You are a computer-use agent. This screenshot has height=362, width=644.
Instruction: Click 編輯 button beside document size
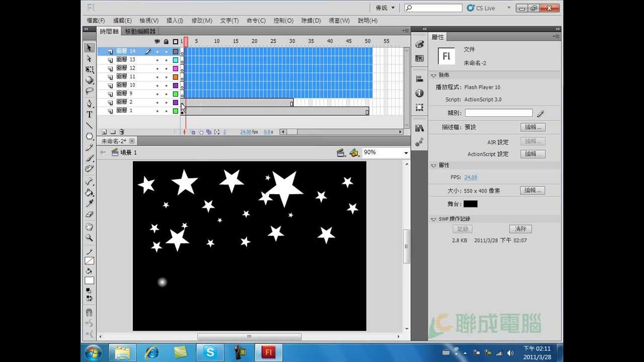click(x=533, y=191)
